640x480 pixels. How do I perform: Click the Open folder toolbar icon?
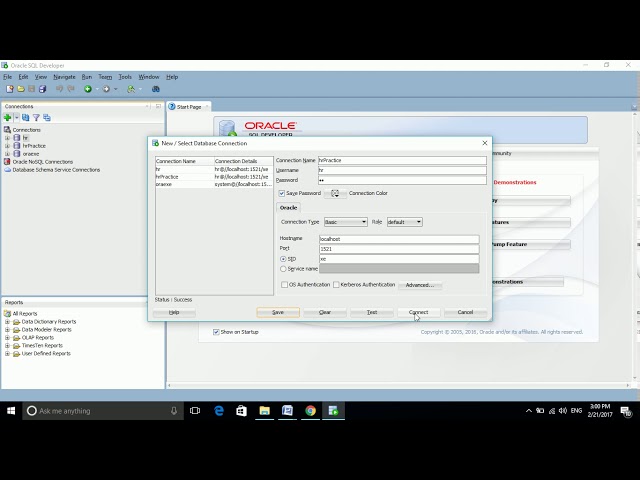click(21, 89)
